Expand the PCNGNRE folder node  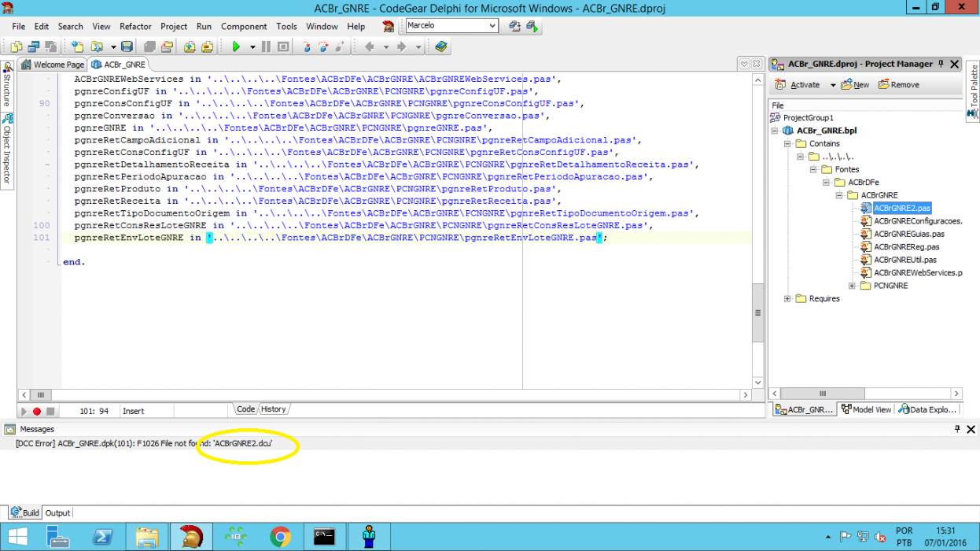(x=853, y=286)
